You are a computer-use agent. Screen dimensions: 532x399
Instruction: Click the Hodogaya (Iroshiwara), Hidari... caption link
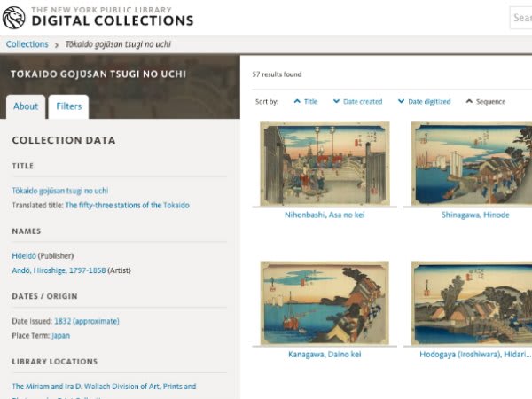(475, 354)
